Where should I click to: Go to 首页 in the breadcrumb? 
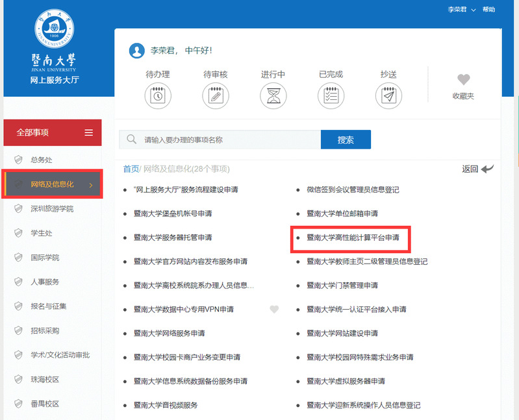(x=131, y=169)
